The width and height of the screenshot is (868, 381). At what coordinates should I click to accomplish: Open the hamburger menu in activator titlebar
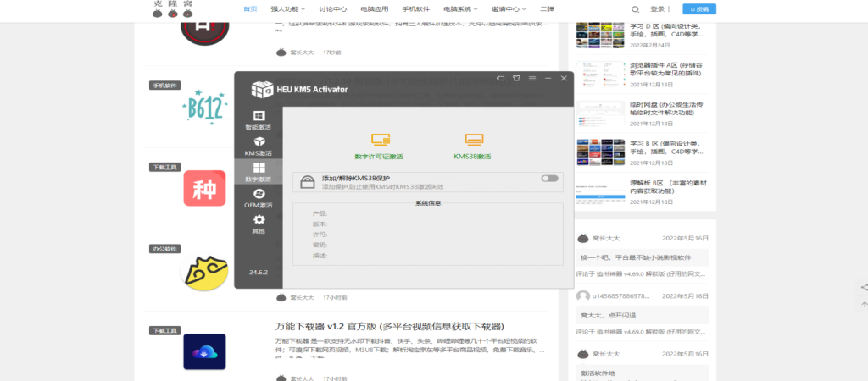532,79
